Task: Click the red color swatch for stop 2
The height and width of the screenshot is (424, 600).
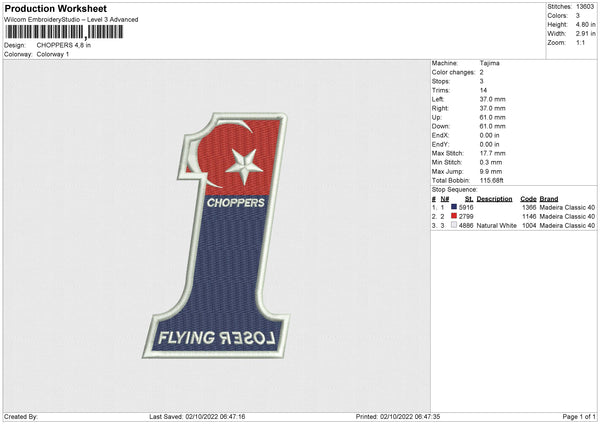Action: click(x=454, y=216)
